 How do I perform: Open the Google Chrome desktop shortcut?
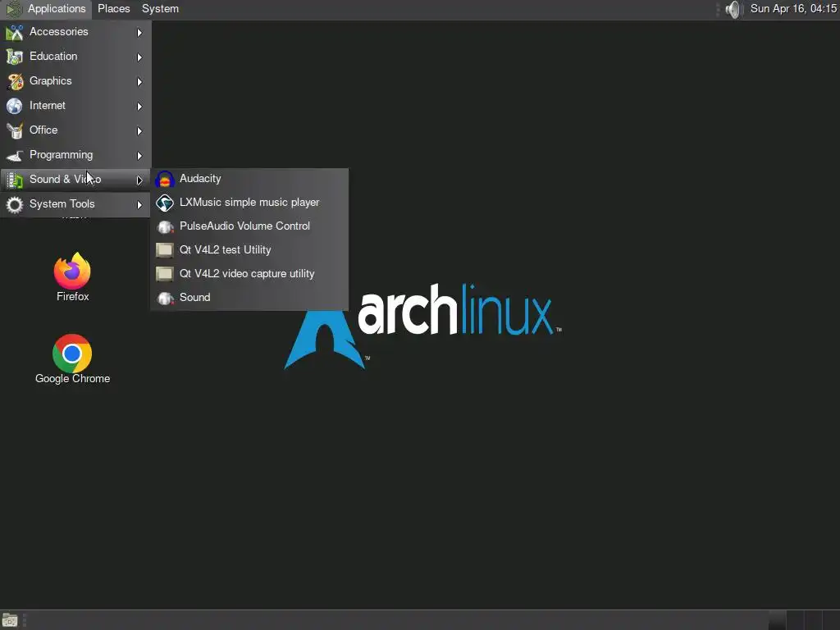[72, 354]
